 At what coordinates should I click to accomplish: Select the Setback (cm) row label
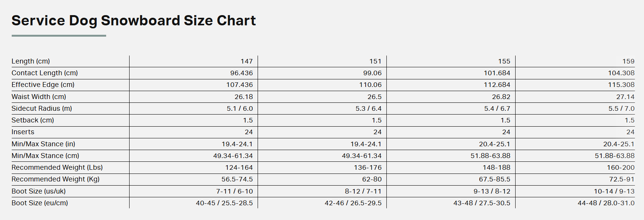(x=33, y=120)
